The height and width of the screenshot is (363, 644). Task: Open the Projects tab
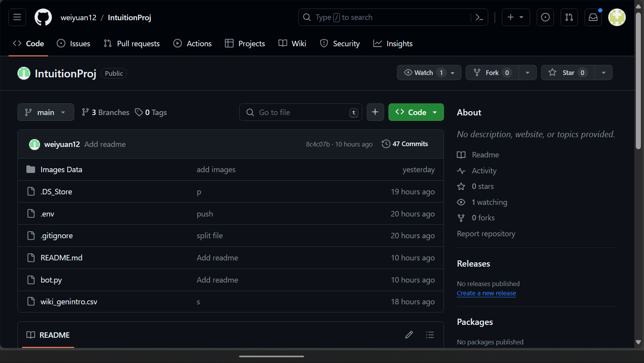tap(245, 44)
